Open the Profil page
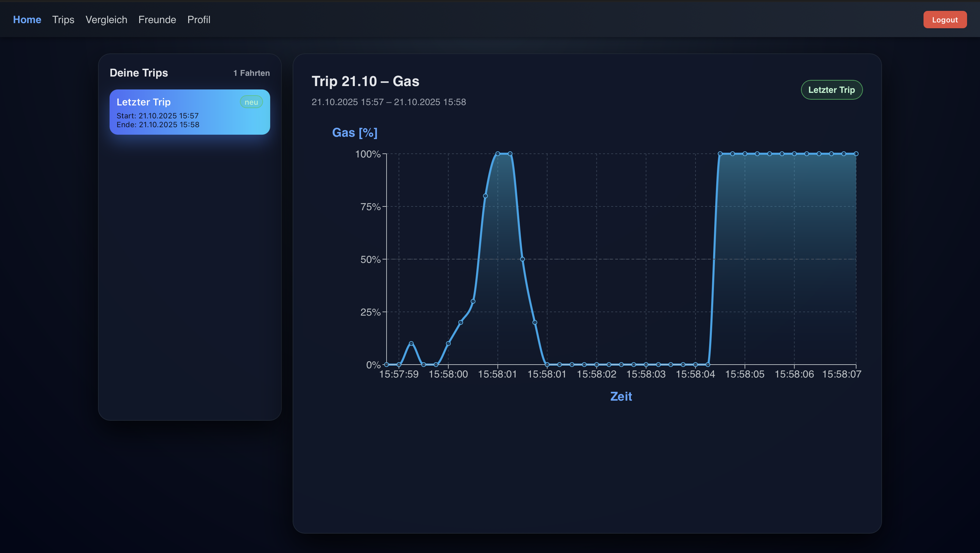The image size is (980, 553). point(199,20)
